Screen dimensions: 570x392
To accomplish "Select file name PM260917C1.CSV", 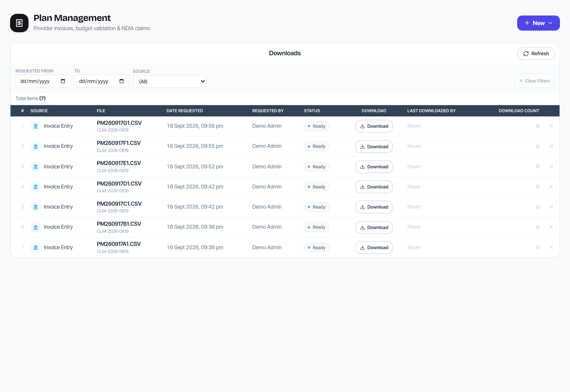I will point(119,204).
